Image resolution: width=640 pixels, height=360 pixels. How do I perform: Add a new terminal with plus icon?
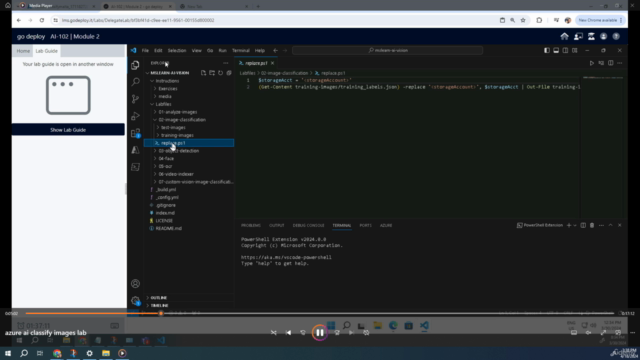pyautogui.click(x=569, y=225)
